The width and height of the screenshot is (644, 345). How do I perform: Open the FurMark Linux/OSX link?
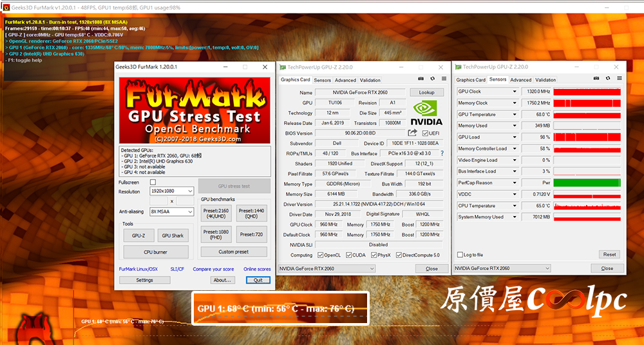pyautogui.click(x=138, y=270)
